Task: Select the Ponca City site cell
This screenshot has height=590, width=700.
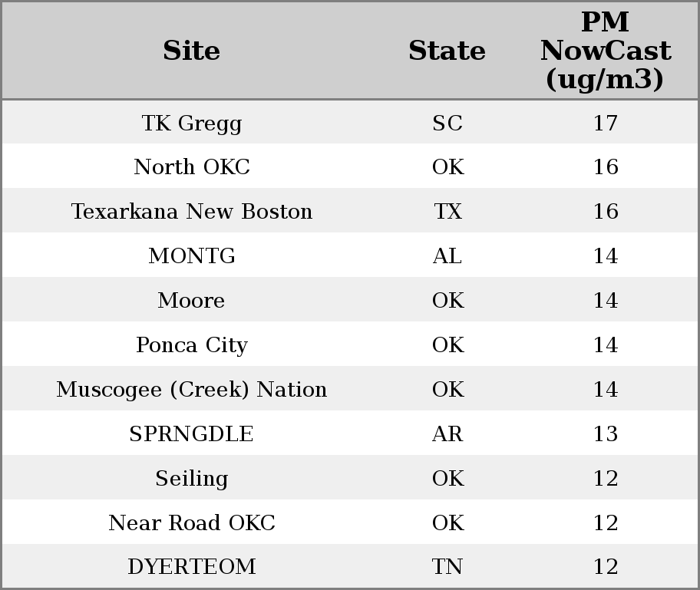Action: [192, 345]
